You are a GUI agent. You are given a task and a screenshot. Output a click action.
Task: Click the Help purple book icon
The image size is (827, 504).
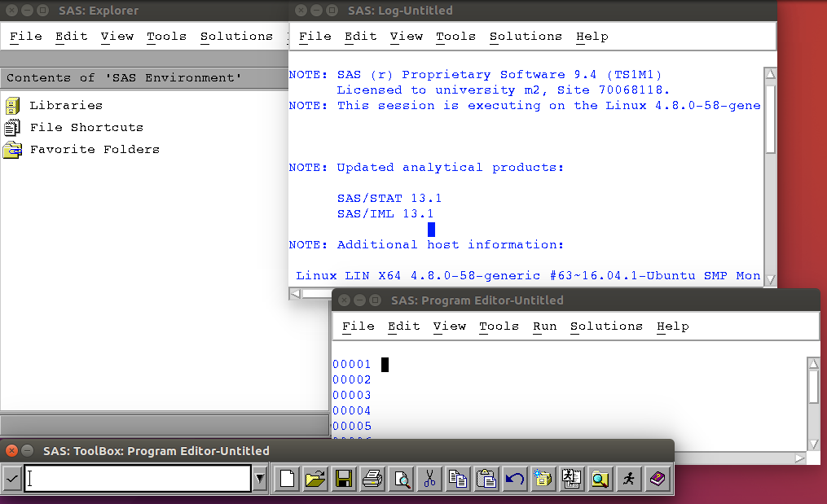tap(658, 479)
